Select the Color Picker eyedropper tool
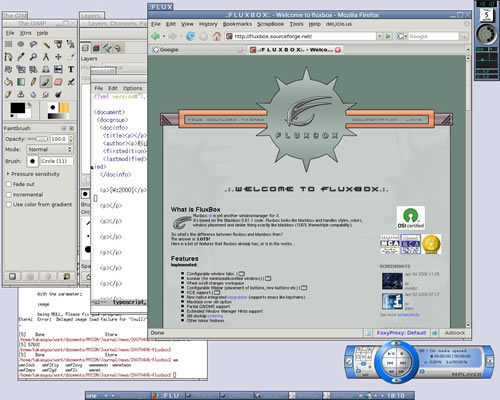This screenshot has width=500, height=400. click(x=21, y=57)
